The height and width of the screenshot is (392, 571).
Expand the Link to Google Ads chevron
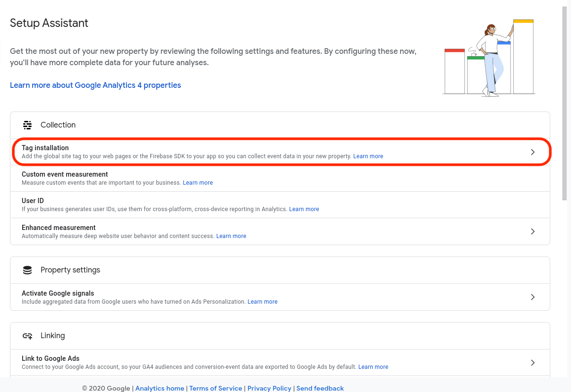click(533, 363)
